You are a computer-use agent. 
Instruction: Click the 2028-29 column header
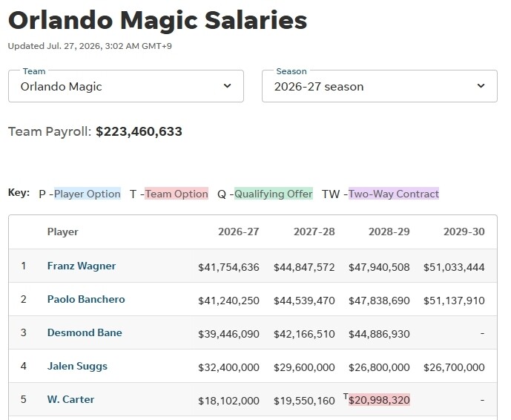[x=389, y=232]
